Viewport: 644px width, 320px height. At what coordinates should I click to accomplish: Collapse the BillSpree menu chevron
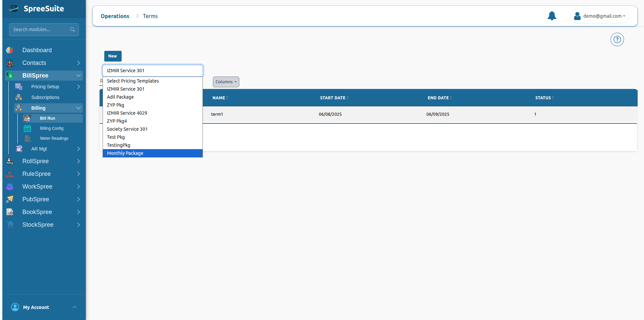pyautogui.click(x=79, y=76)
